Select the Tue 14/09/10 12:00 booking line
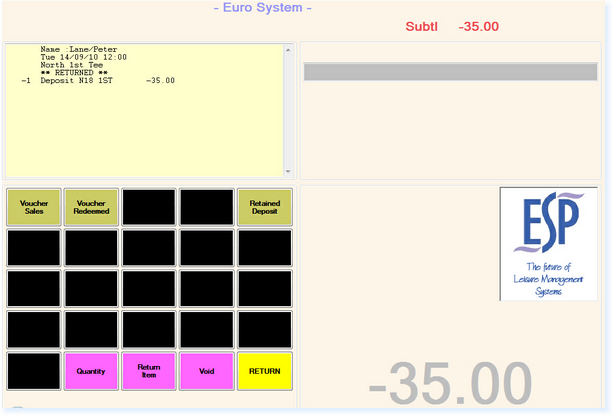This screenshot has width=613, height=416. coord(84,57)
